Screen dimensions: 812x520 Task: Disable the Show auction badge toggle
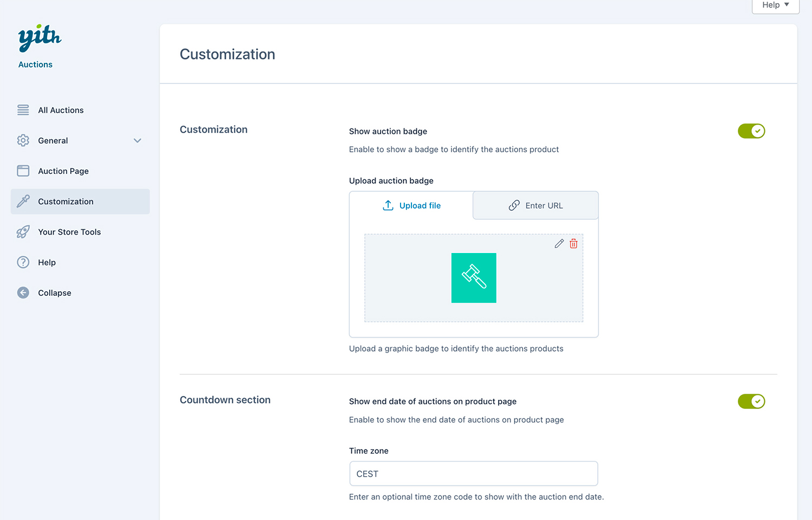(751, 131)
